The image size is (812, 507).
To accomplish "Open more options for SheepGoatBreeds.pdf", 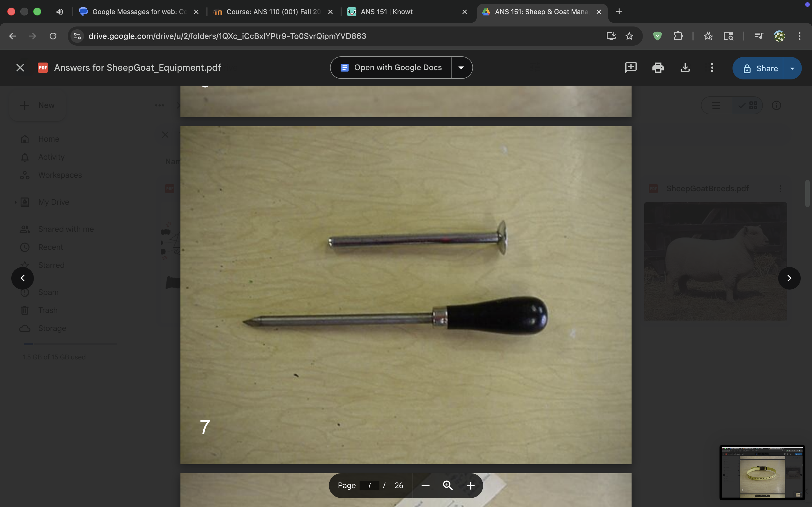I will 780,188.
